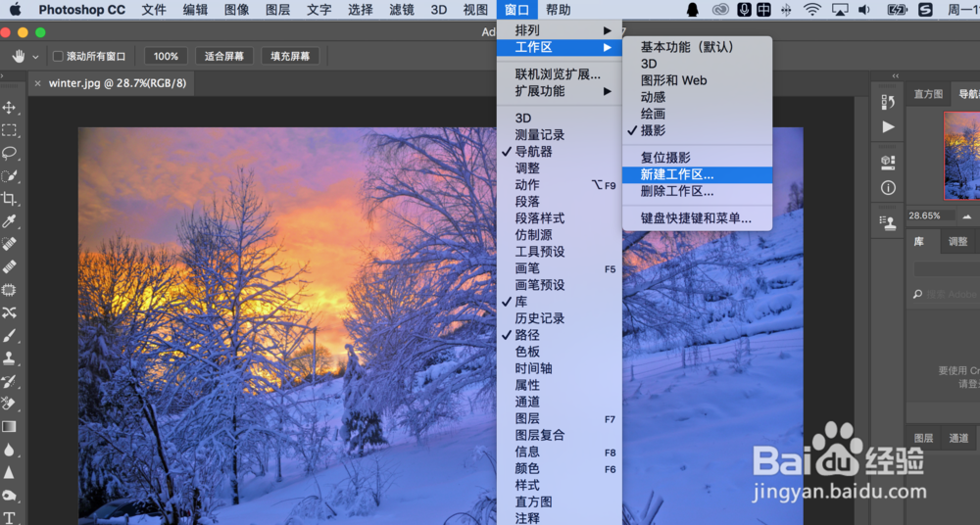Choose 键盘快捷键和菜单... item

tap(698, 218)
